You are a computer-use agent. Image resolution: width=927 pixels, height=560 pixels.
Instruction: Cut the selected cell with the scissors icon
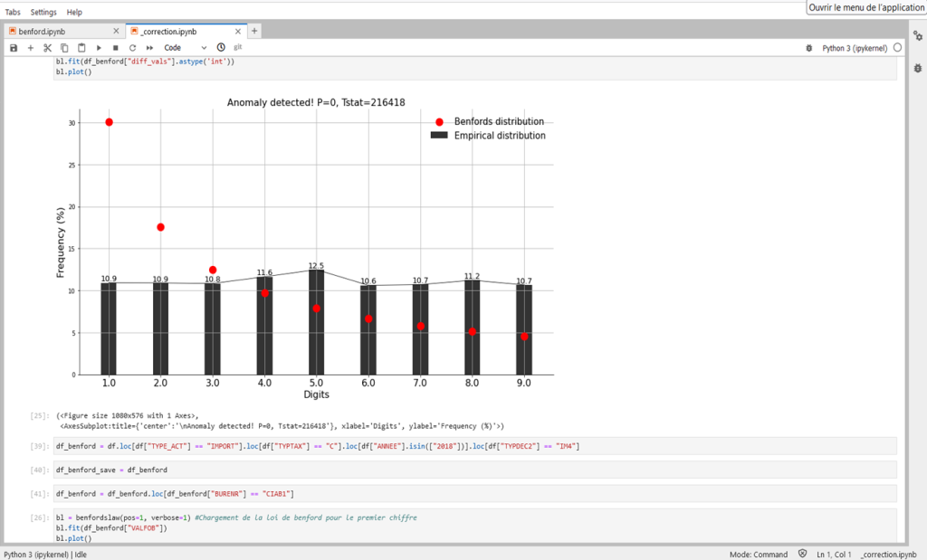pyautogui.click(x=47, y=48)
